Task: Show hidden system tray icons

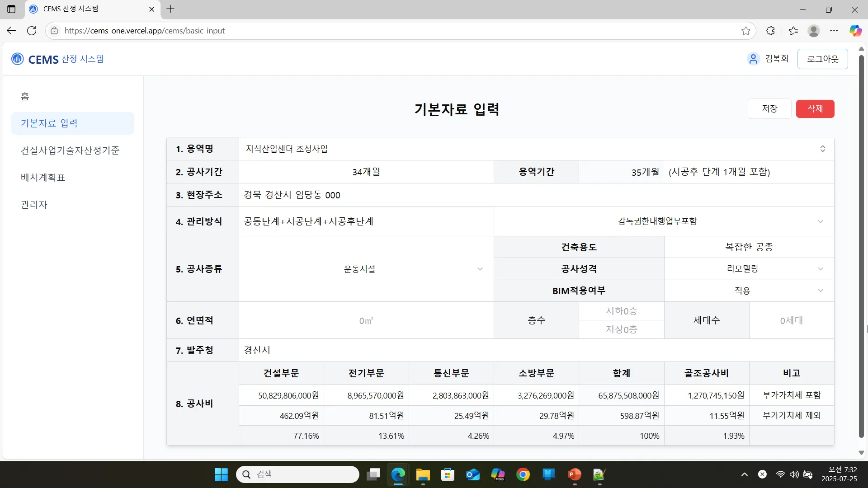Action: click(745, 474)
